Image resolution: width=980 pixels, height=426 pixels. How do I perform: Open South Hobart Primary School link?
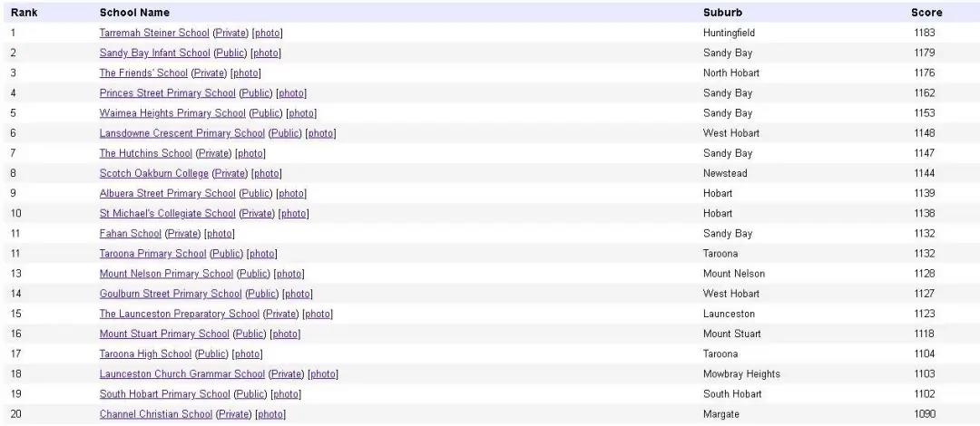[x=165, y=392]
